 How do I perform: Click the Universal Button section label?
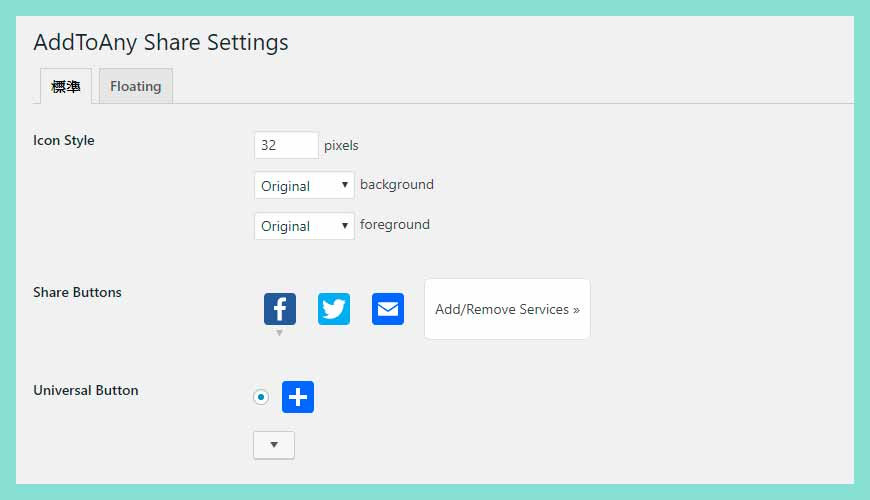86,390
